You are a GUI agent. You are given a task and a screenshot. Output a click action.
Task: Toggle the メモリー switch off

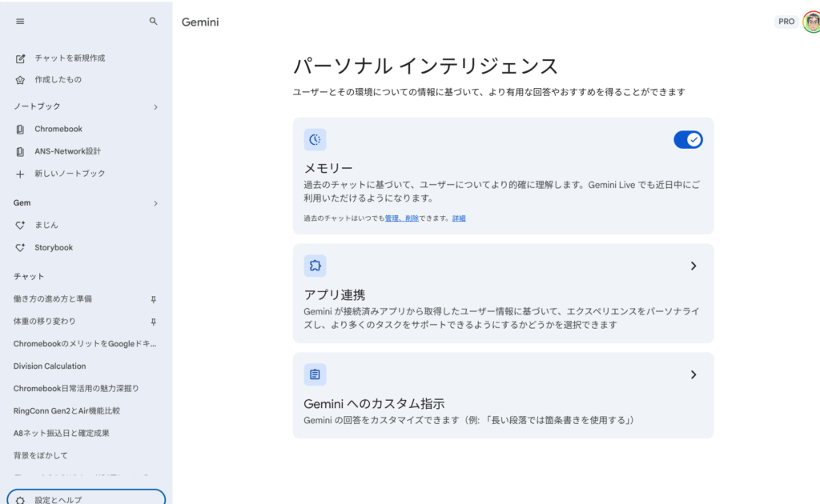[688, 140]
